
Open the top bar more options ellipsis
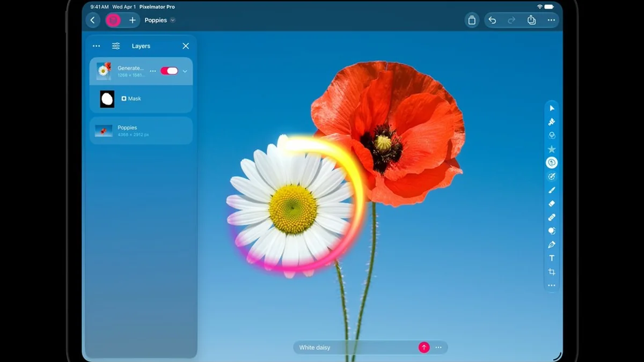tap(551, 20)
